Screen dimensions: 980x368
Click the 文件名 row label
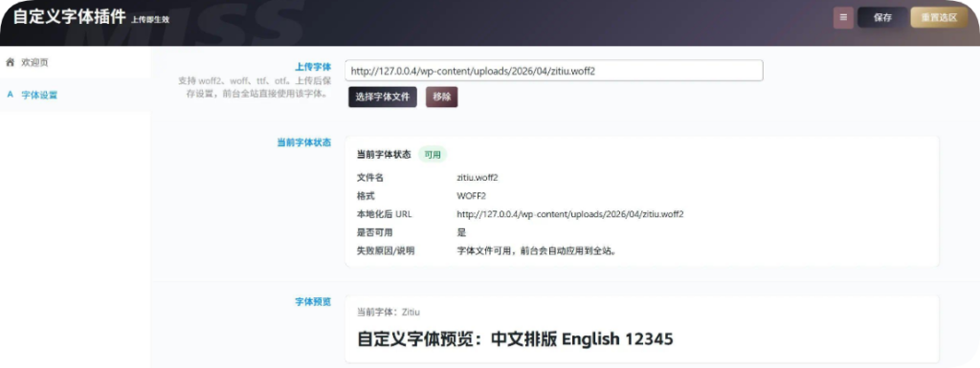(370, 178)
